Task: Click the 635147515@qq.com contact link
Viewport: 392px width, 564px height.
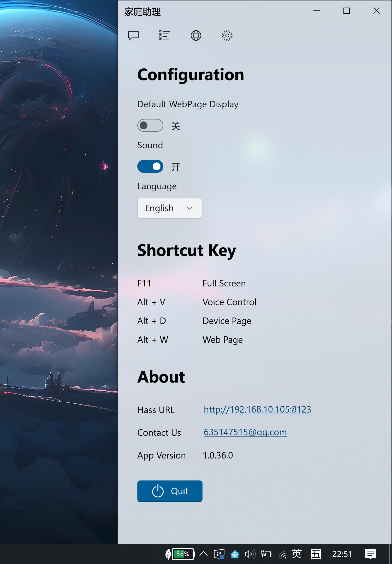Action: [245, 432]
